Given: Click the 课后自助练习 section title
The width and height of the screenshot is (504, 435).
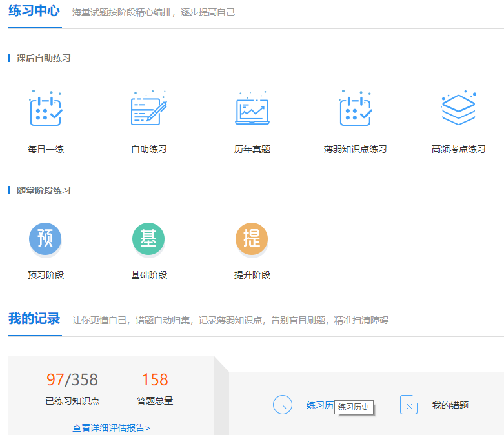Looking at the screenshot, I should (x=43, y=58).
